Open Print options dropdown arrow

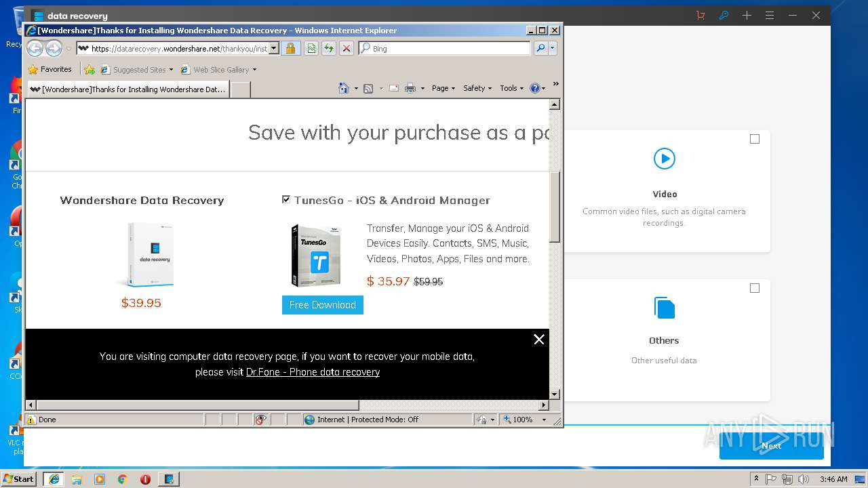pyautogui.click(x=422, y=88)
